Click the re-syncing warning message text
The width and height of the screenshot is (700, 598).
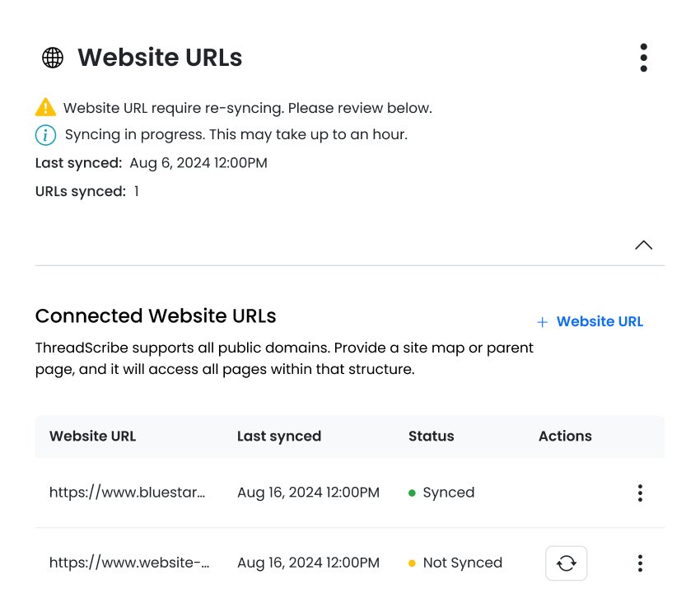coord(247,108)
